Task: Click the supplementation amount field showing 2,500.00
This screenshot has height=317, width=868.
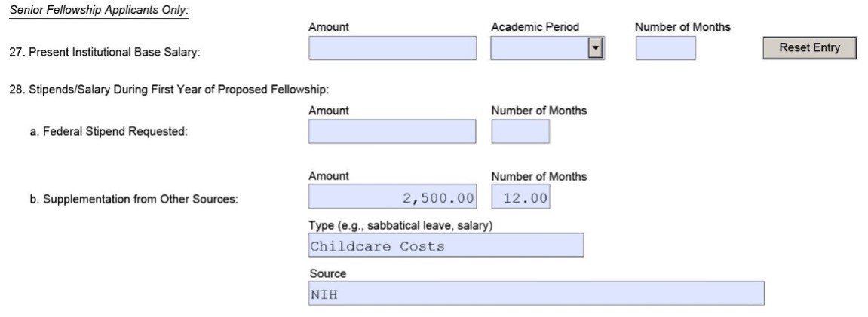Action: tap(392, 198)
